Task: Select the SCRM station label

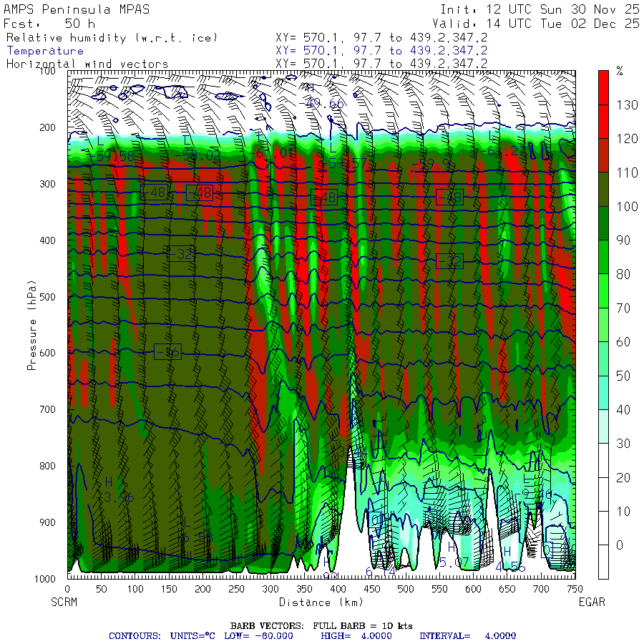Action: point(64,602)
